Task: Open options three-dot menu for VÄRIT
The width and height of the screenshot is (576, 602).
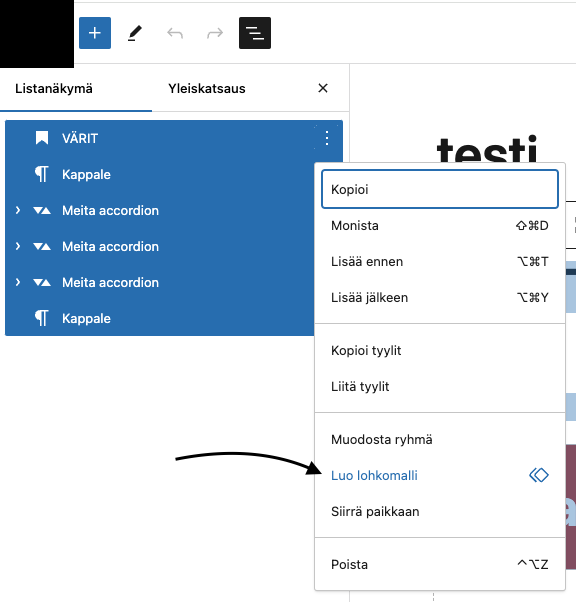Action: (x=327, y=138)
